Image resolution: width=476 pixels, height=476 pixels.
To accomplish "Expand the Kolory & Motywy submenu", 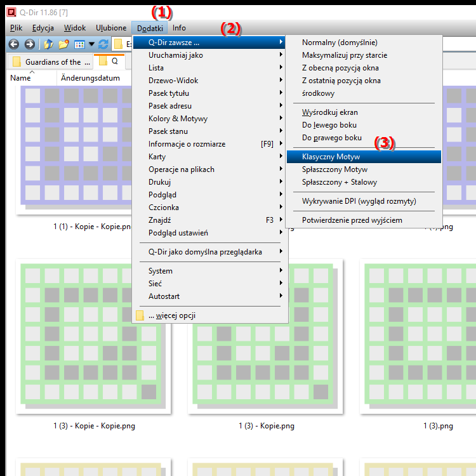I will pos(209,119).
